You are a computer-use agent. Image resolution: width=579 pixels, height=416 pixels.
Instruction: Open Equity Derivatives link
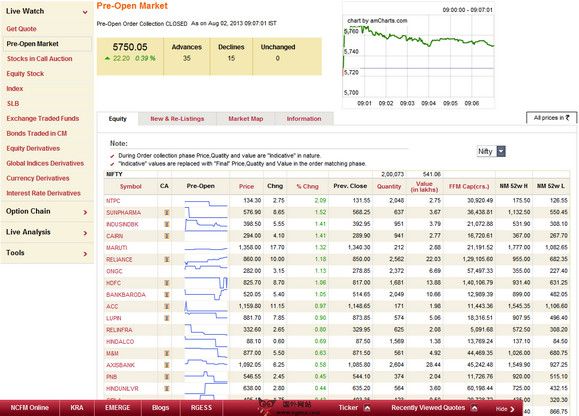point(33,148)
